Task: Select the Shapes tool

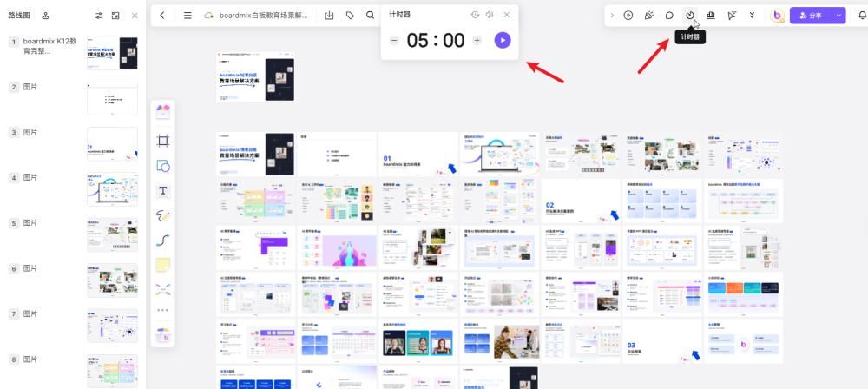Action: pos(163,166)
